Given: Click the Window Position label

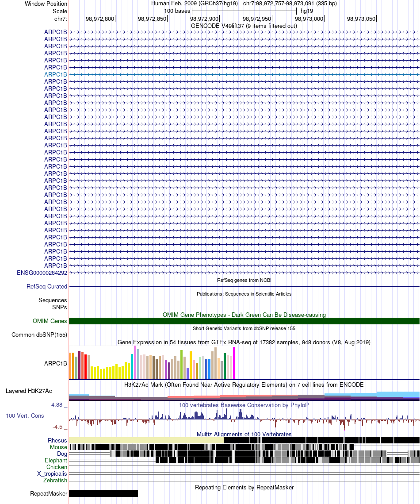Looking at the screenshot, I should point(46,4).
